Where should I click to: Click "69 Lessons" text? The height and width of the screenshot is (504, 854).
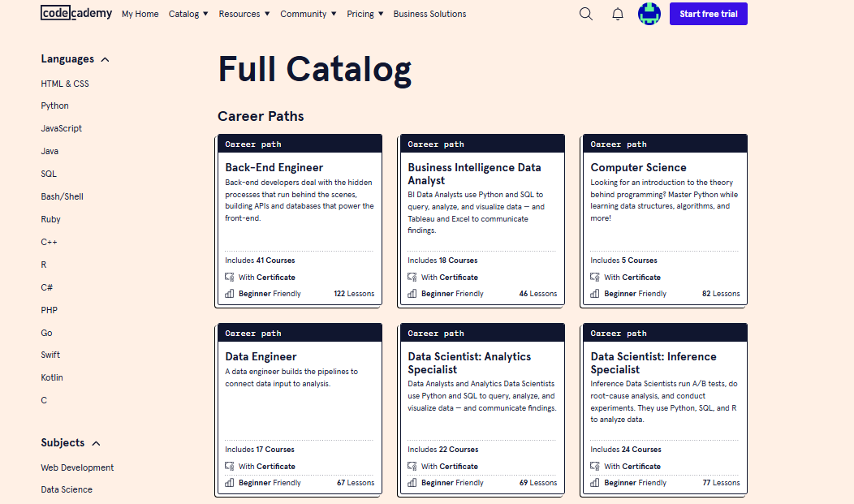[538, 482]
